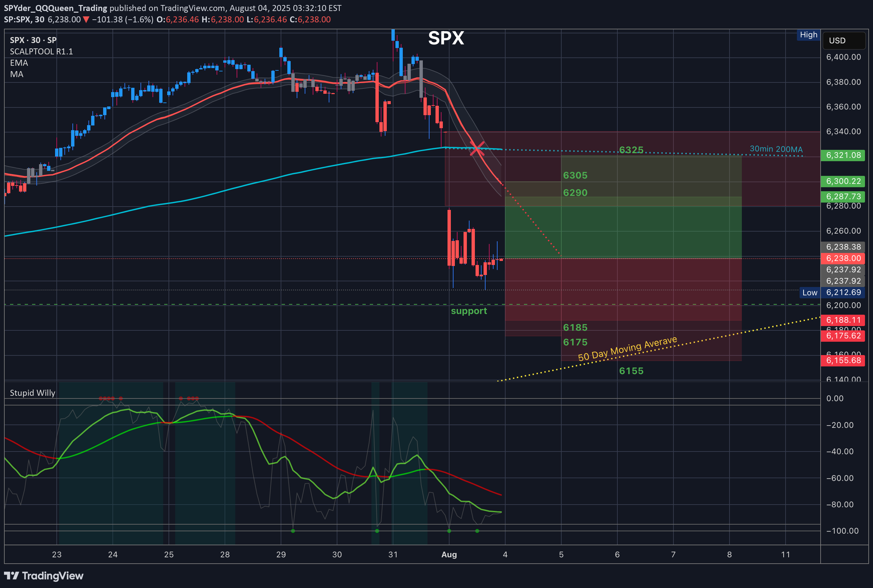Image resolution: width=873 pixels, height=588 pixels.
Task: Click the red 6,188.11 price label
Action: tap(843, 320)
